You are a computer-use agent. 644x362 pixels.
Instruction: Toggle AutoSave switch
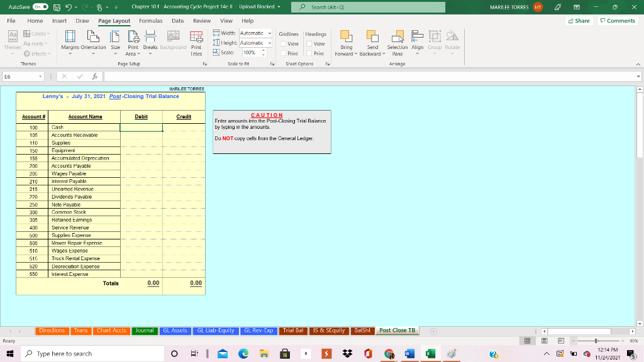40,7
